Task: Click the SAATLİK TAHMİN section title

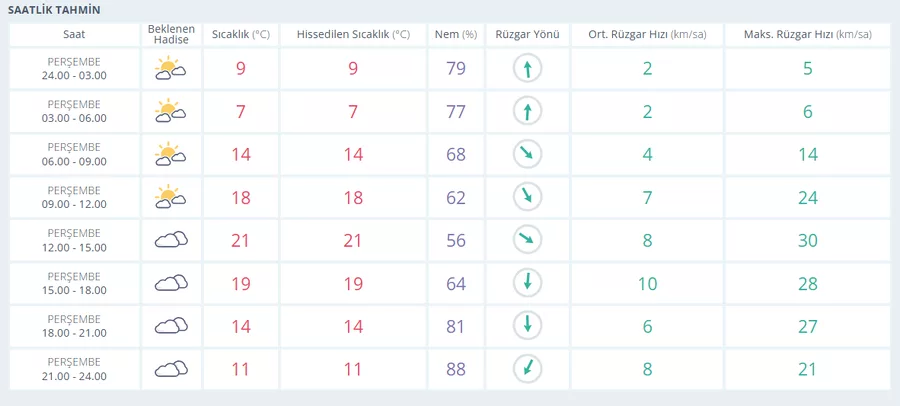Action: (x=54, y=9)
